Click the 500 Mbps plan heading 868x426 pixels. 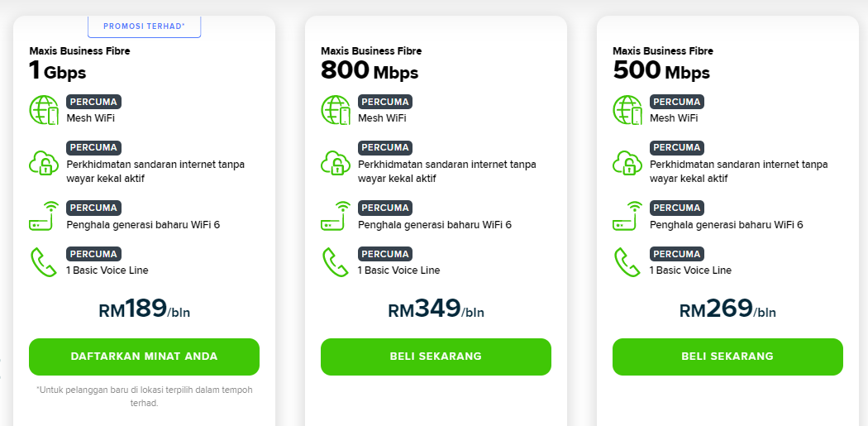click(x=661, y=71)
